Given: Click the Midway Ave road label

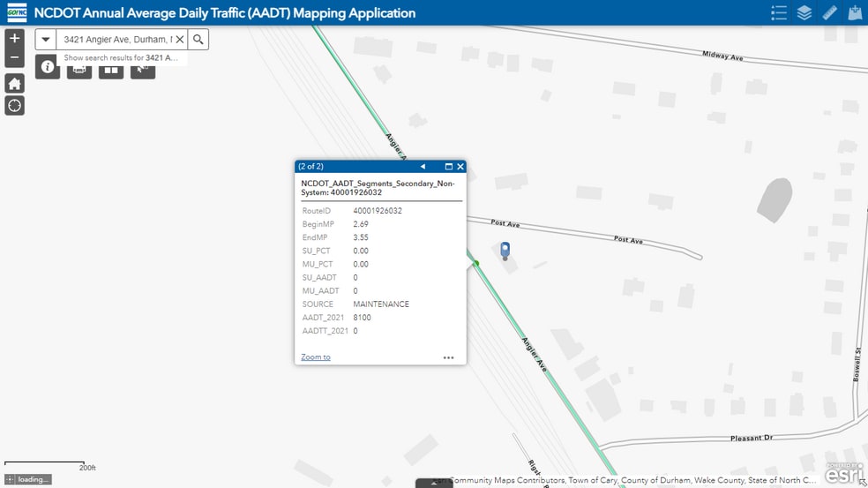Looking at the screenshot, I should click(x=722, y=56).
